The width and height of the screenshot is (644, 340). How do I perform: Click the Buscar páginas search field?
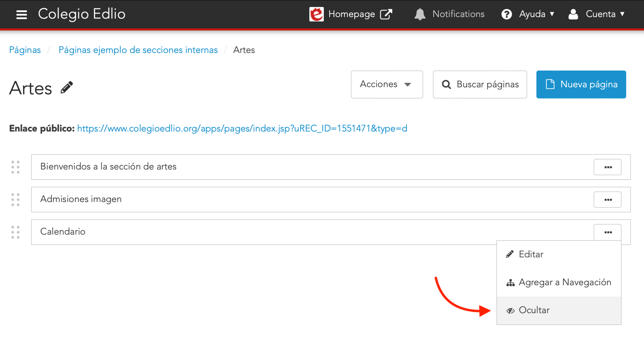[x=480, y=84]
